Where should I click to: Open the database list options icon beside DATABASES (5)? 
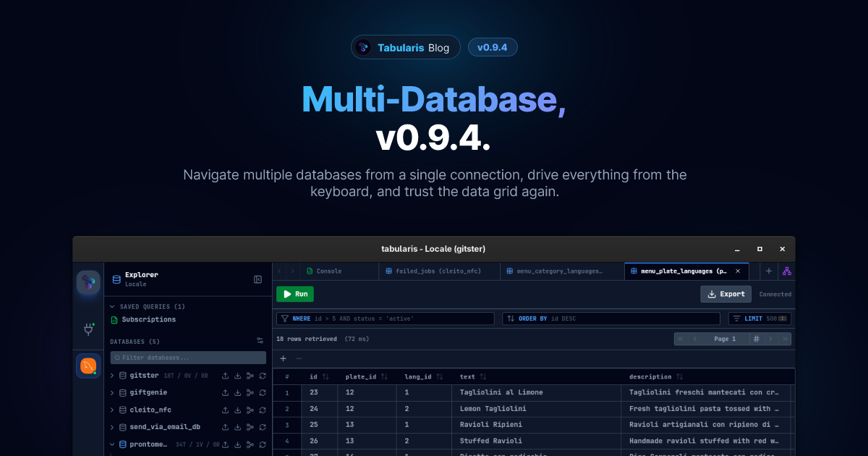[x=260, y=340]
